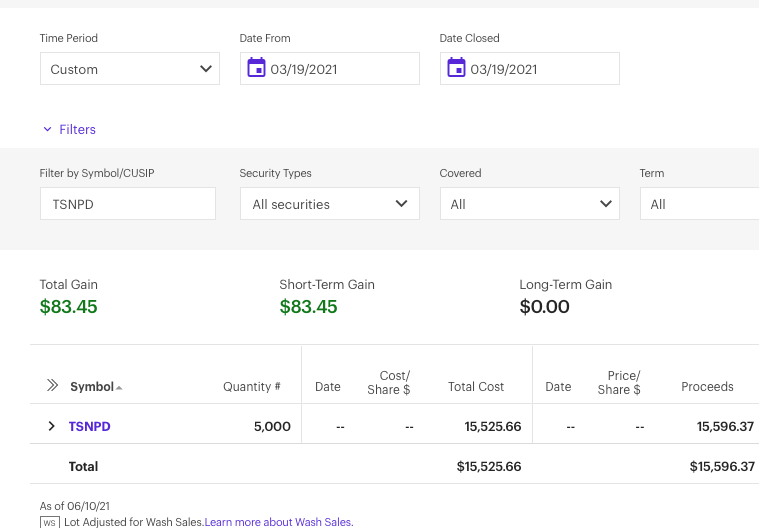Image resolution: width=759 pixels, height=528 pixels.
Task: Click the Symbol sort arrow icon
Action: (119, 387)
